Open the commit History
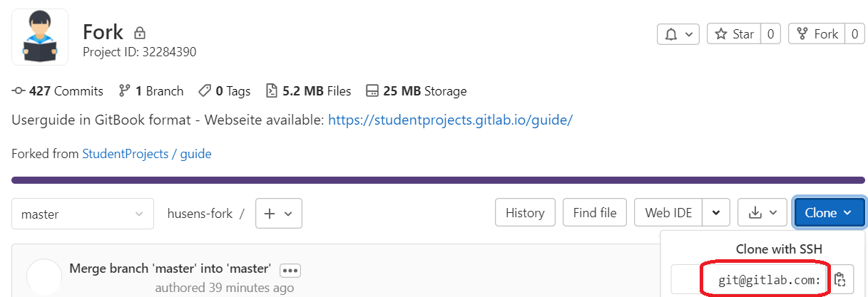The image size is (868, 297). (525, 212)
